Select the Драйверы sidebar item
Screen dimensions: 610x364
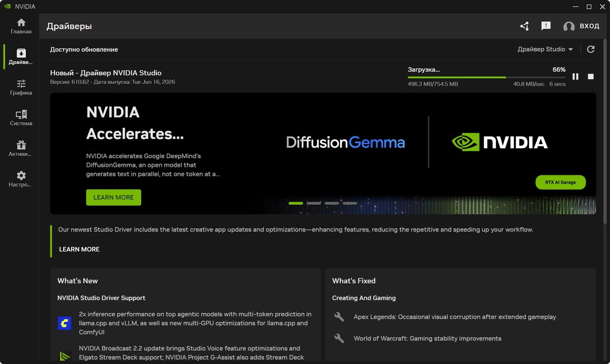pos(21,57)
